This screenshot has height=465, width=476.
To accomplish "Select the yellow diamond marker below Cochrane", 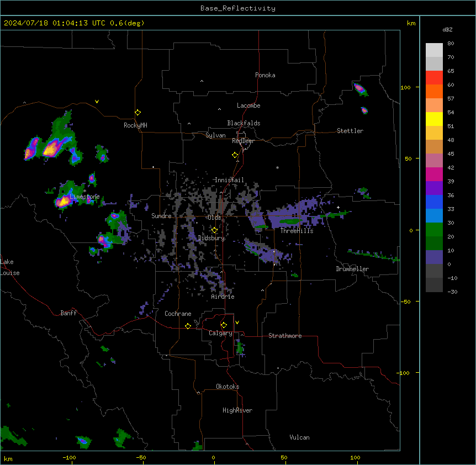I will (188, 326).
